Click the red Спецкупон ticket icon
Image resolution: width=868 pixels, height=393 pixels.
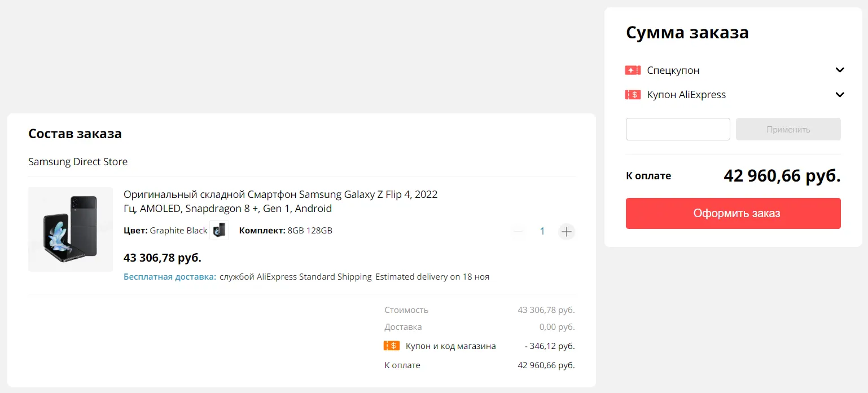pos(633,70)
